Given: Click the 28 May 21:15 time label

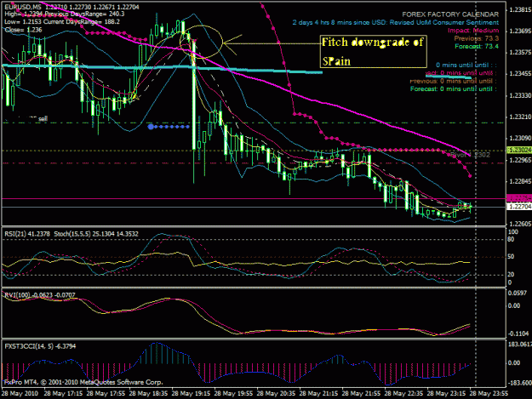Looking at the screenshot, I should point(318,394).
